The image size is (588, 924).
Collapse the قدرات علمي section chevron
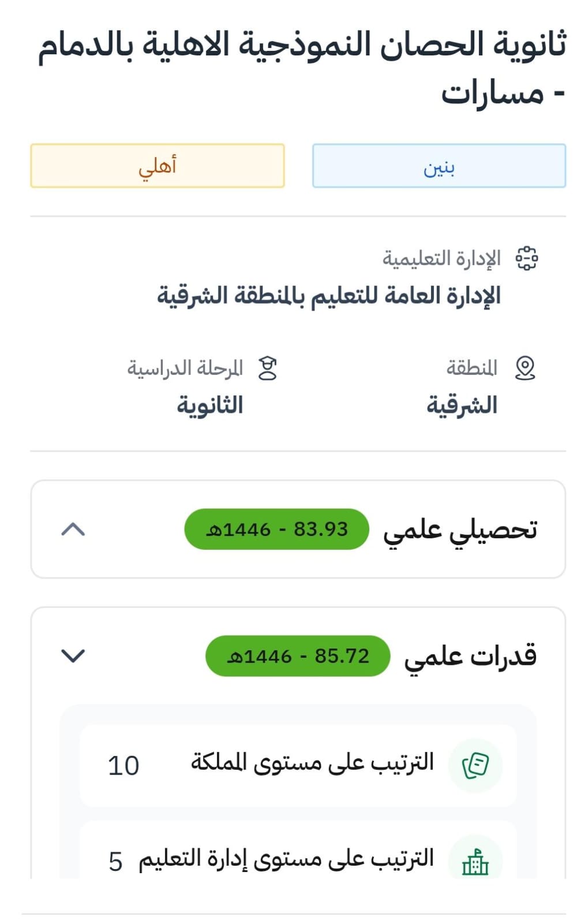(73, 655)
